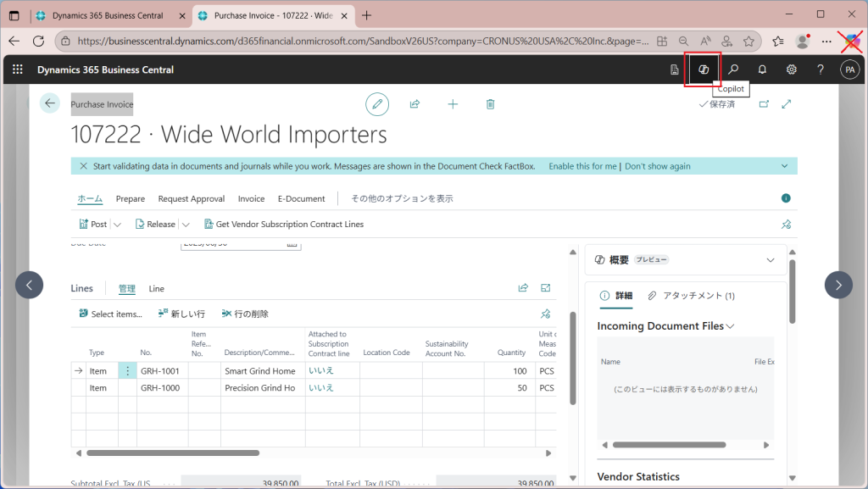Open the E-Document tab
This screenshot has width=868, height=489.
pyautogui.click(x=301, y=198)
